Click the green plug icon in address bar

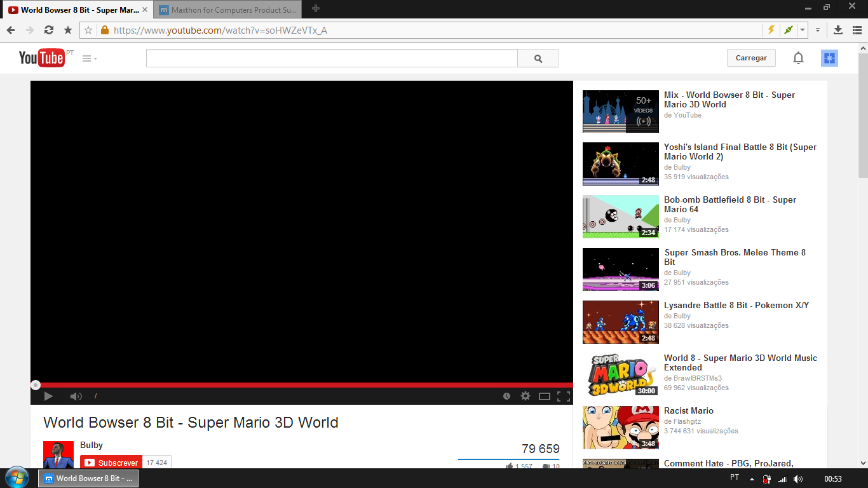(789, 30)
